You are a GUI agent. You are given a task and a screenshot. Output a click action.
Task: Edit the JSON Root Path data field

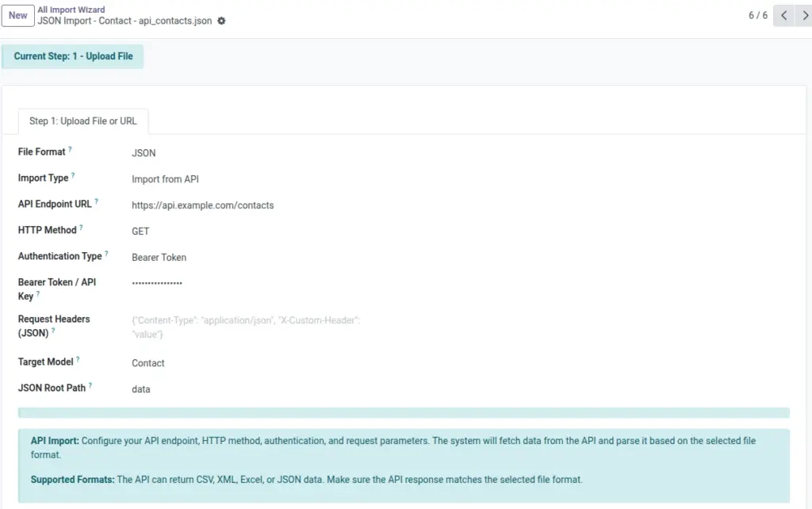click(141, 389)
